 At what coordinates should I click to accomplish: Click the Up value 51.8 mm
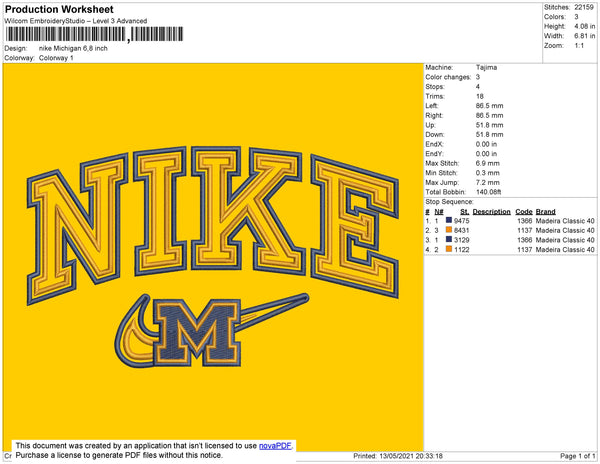pyautogui.click(x=489, y=125)
